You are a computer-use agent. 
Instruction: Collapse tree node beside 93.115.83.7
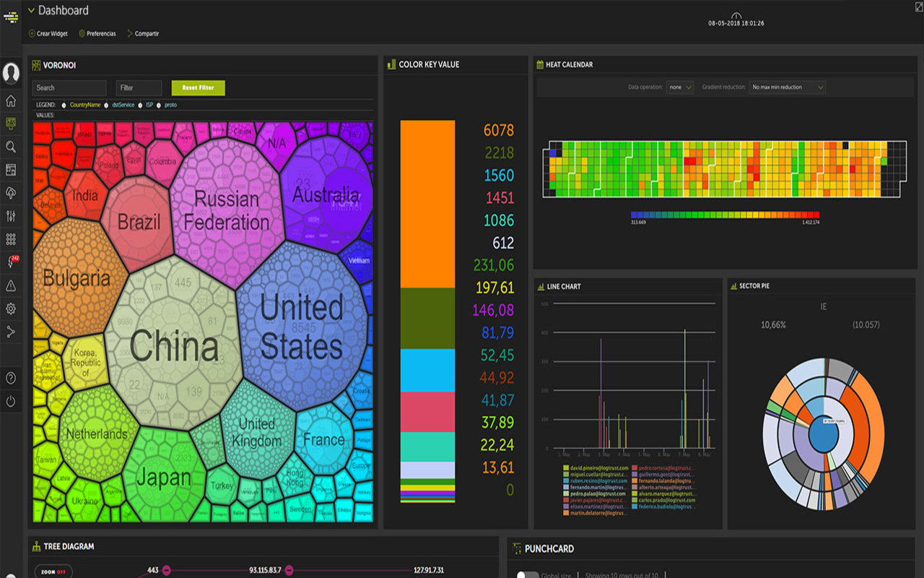click(289, 571)
